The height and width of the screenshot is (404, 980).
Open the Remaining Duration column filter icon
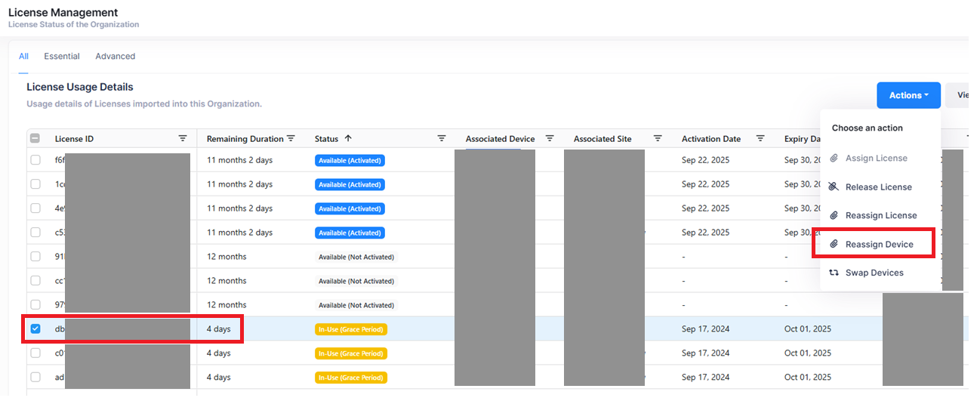coord(291,139)
